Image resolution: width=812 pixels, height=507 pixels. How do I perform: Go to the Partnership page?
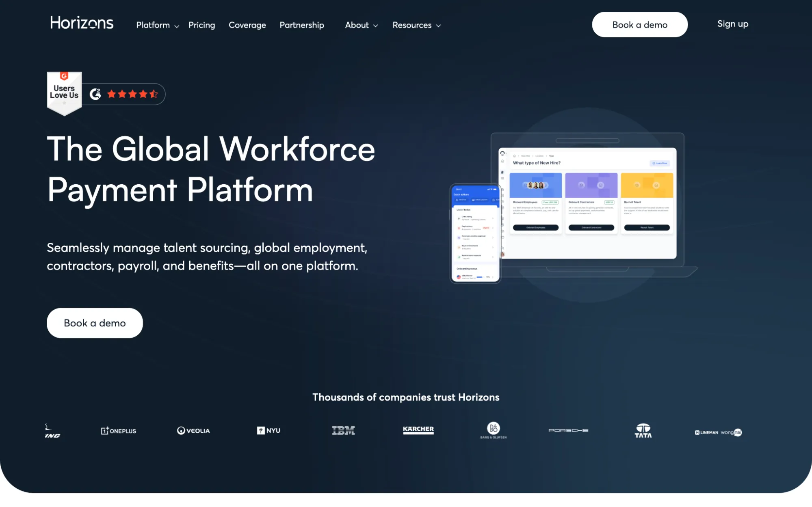coord(302,25)
